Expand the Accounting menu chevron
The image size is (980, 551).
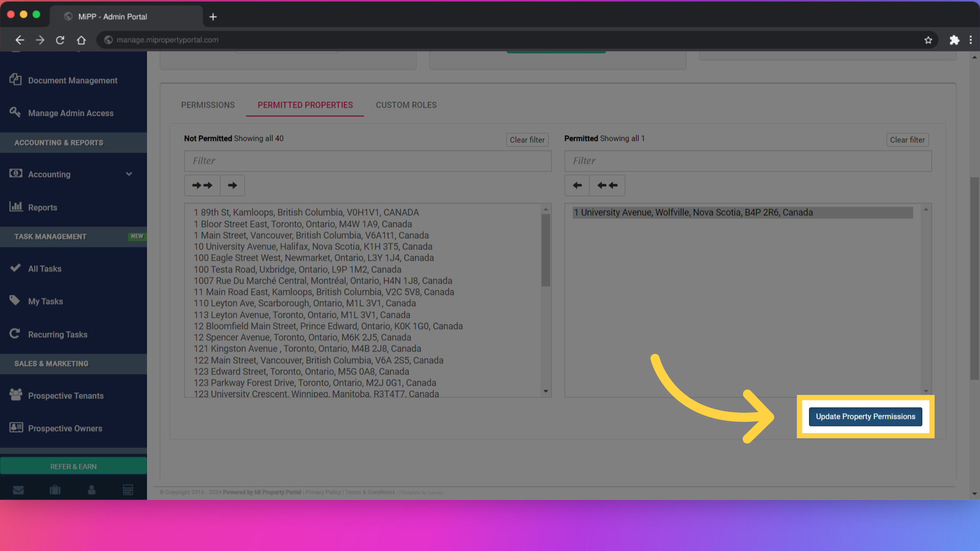tap(129, 174)
